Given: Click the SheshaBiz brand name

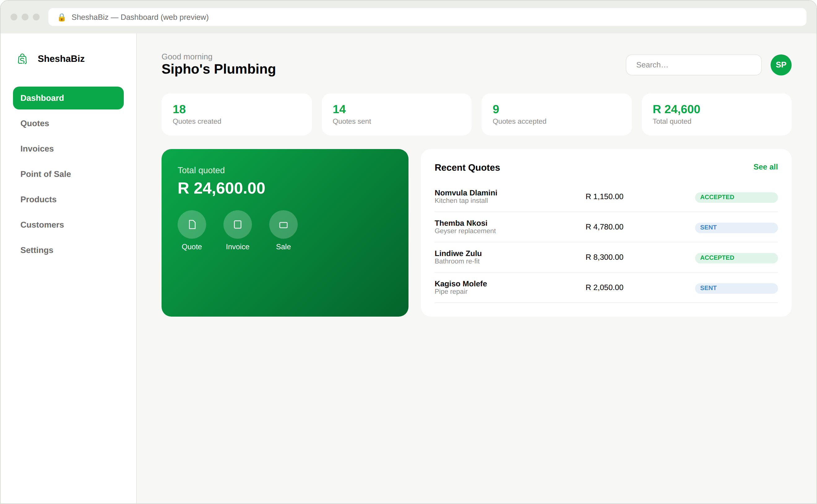Looking at the screenshot, I should 61,59.
